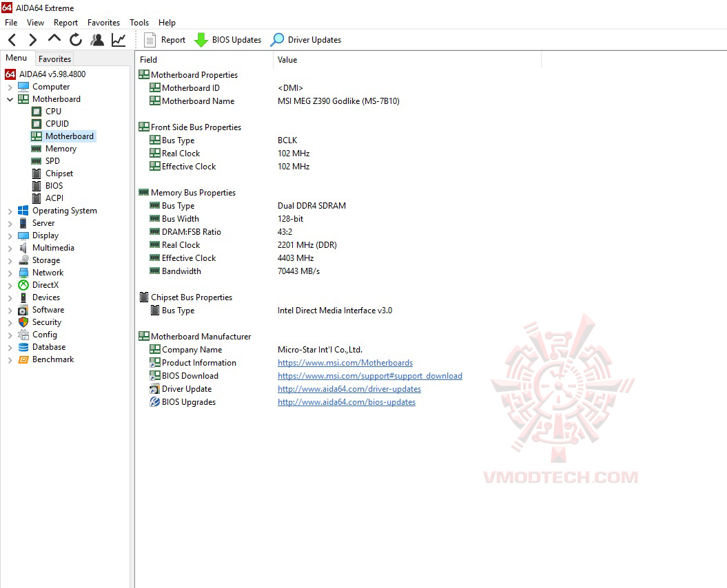Open the user manage icon in toolbar
Screen dimensions: 727x588
(97, 40)
